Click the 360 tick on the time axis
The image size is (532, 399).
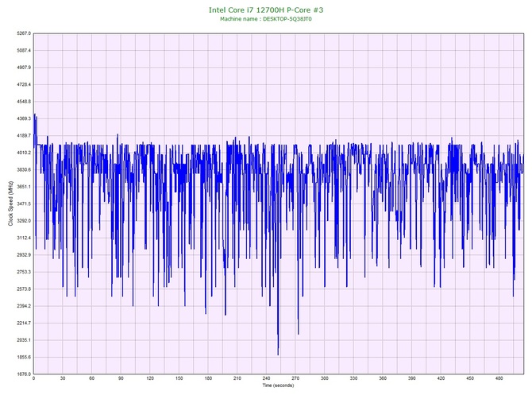383,378
